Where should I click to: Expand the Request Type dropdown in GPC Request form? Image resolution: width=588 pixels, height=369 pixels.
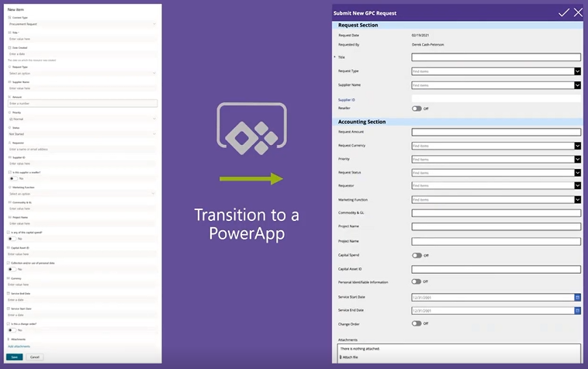(577, 71)
